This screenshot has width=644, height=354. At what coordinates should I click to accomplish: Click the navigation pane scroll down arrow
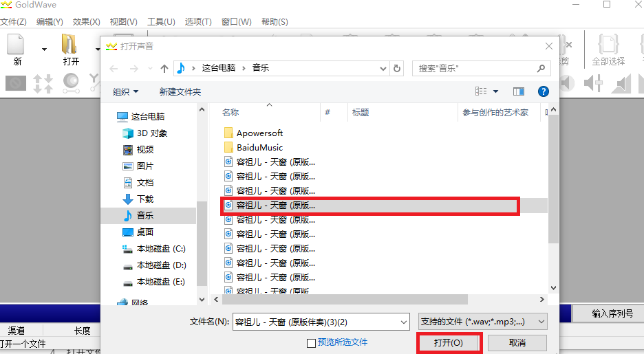(x=202, y=300)
